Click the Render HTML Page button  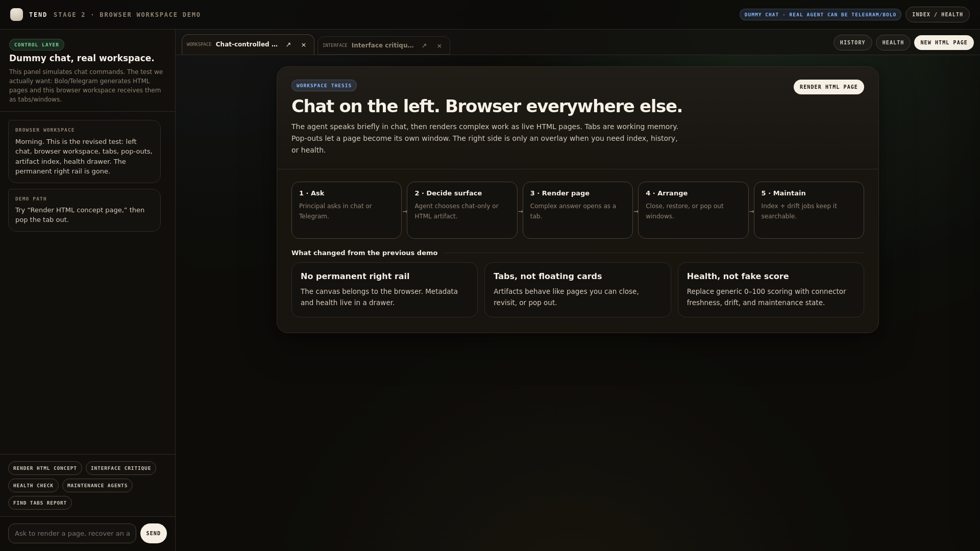[x=828, y=87]
